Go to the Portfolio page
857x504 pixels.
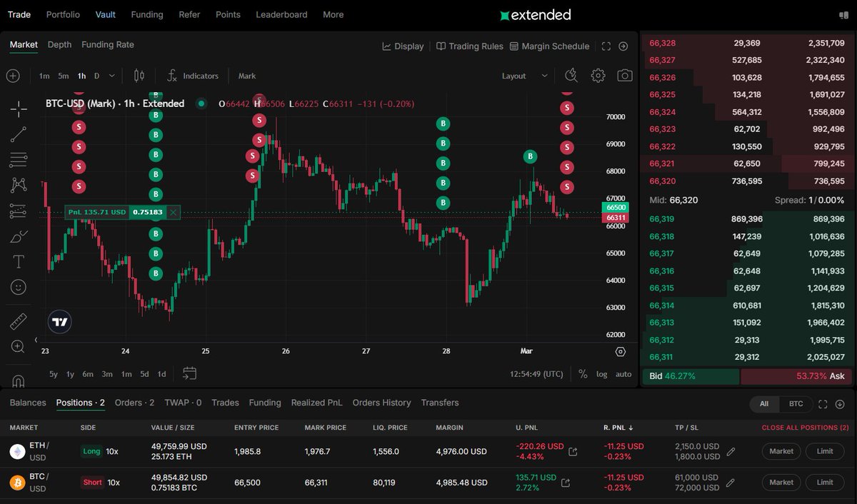[63, 14]
